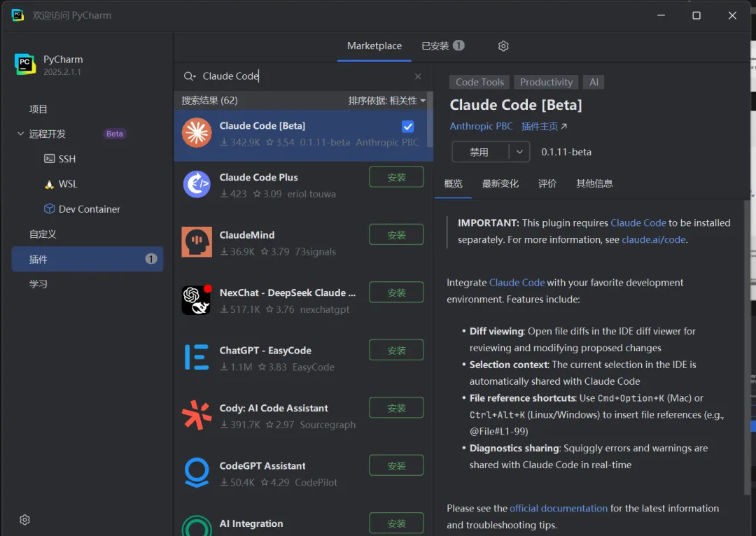This screenshot has height=536, width=756.
Task: Click the AI Integration plugin icon
Action: click(197, 526)
